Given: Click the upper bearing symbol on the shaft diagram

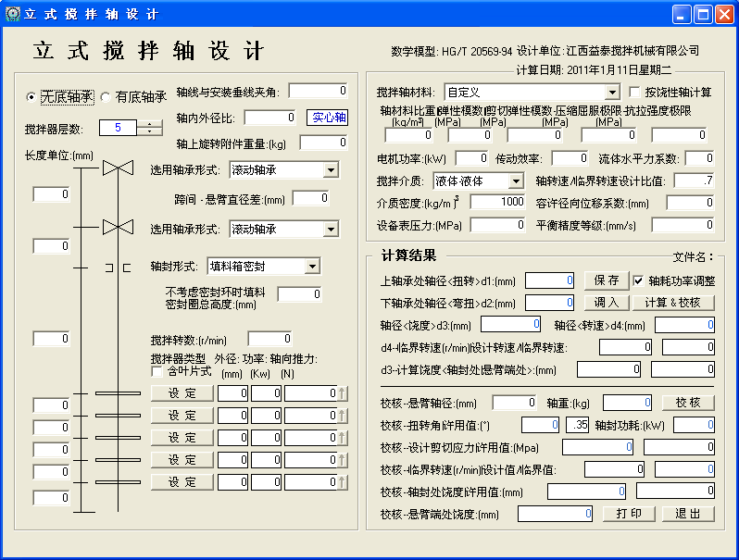Looking at the screenshot, I should point(118,168).
